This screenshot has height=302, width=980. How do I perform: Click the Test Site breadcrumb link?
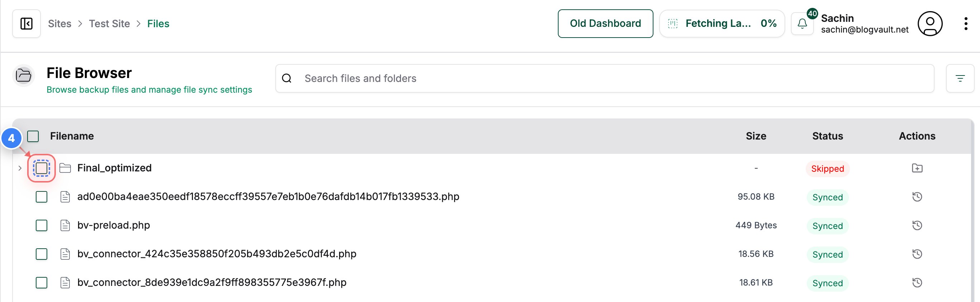[110, 24]
